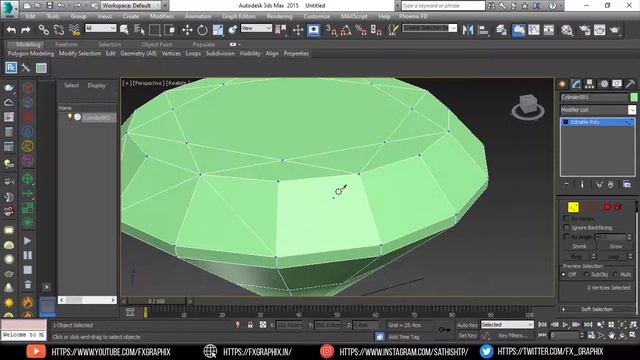Activate the Unlink Selection tool
The height and width of the screenshot is (360, 640).
59,30
